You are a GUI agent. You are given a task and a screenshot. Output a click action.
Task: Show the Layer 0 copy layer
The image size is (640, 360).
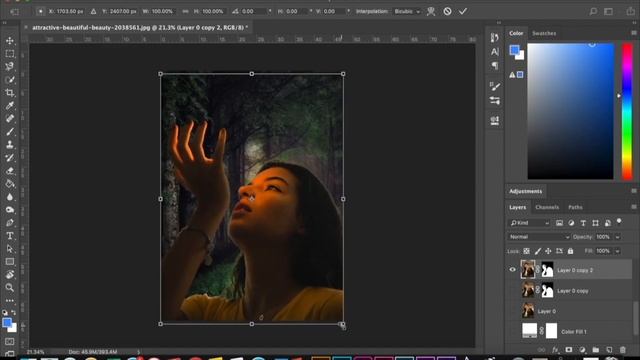pyautogui.click(x=513, y=290)
